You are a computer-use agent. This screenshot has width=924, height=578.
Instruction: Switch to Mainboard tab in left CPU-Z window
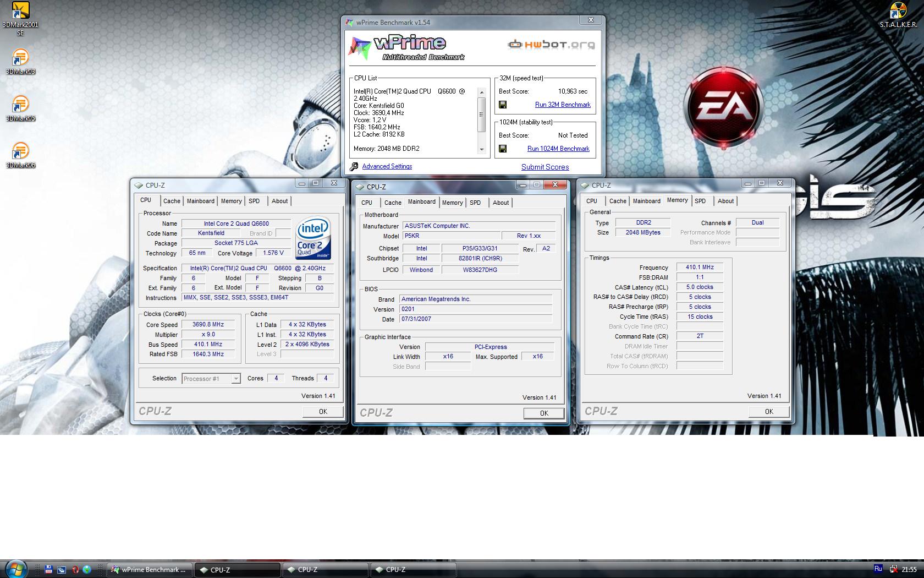[x=201, y=201]
